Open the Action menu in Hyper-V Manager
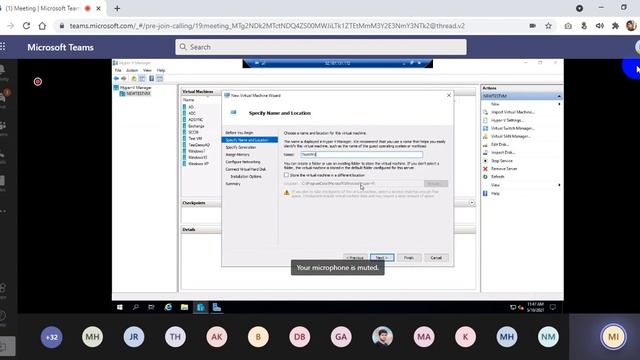This screenshot has height=360, width=640. tap(132, 70)
